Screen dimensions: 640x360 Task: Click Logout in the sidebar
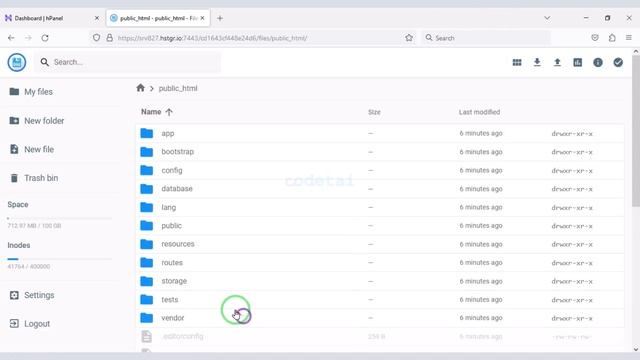30,324
